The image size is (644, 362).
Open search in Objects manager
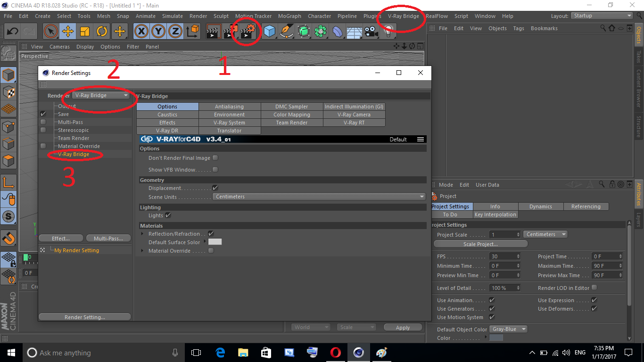[x=603, y=28]
